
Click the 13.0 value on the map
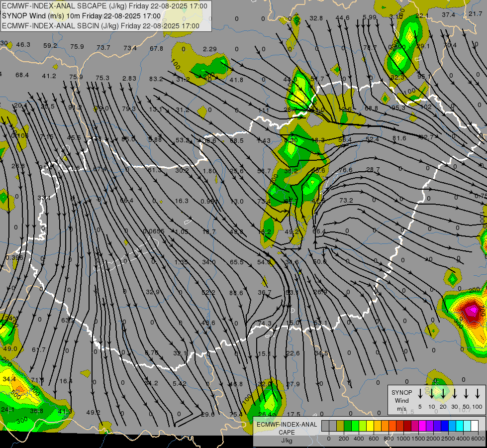237,202
